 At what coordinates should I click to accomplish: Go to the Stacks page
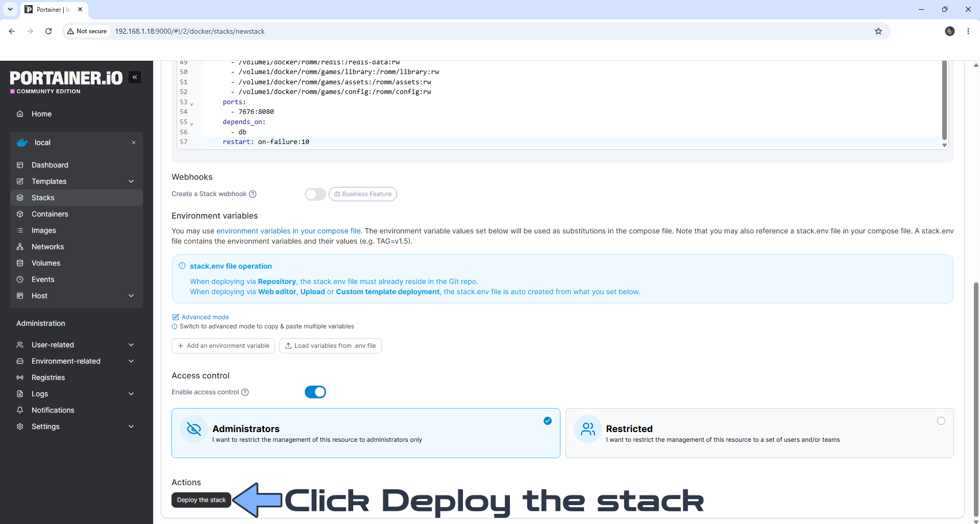(77, 198)
